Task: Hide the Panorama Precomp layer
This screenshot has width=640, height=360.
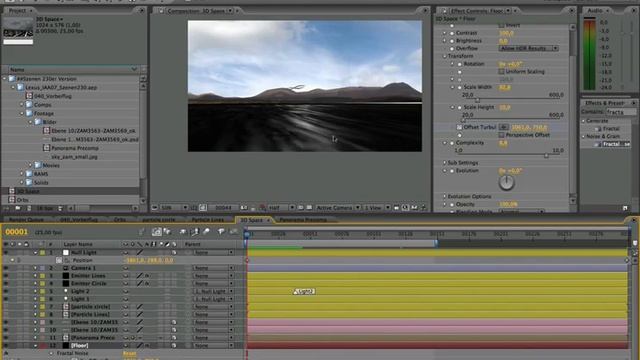Action: 6,338
